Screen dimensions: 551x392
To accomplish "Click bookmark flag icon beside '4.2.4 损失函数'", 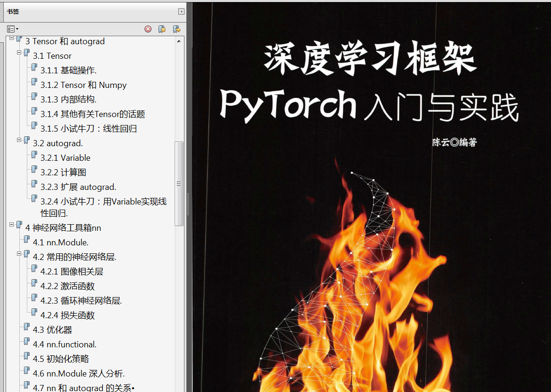I will pyautogui.click(x=34, y=313).
